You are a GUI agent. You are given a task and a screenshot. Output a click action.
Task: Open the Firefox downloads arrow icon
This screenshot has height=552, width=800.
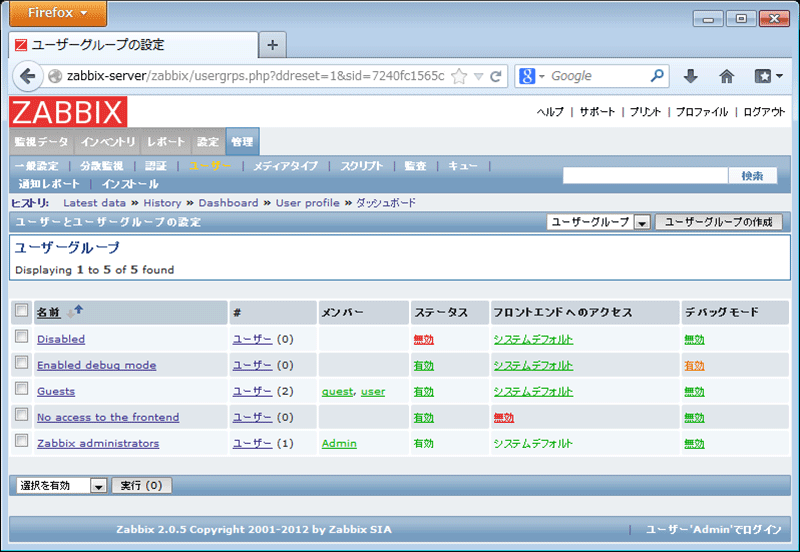690,76
